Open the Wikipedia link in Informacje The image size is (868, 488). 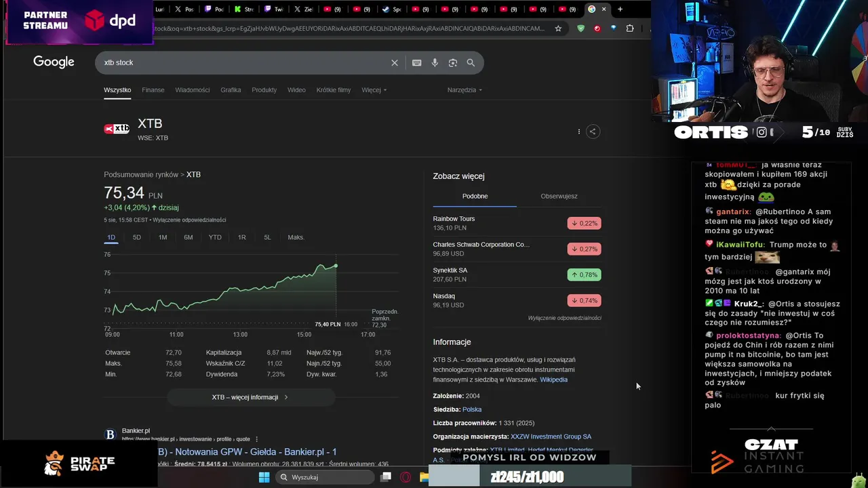point(553,380)
